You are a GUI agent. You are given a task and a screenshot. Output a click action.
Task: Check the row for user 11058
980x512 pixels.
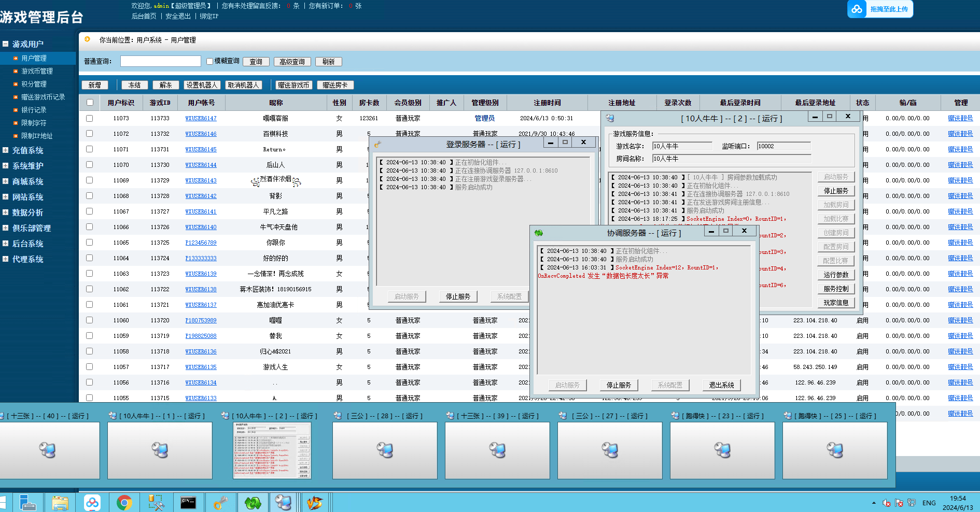(90, 351)
